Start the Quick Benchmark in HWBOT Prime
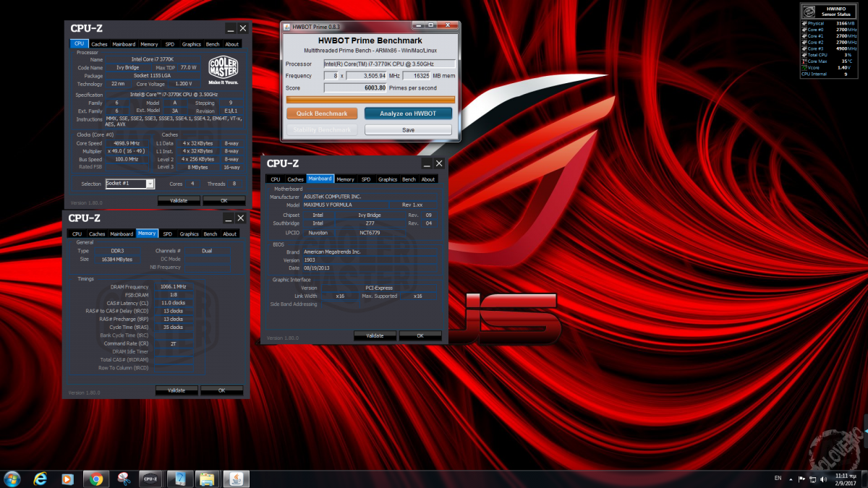Screen dimensions: 868x488 point(322,114)
